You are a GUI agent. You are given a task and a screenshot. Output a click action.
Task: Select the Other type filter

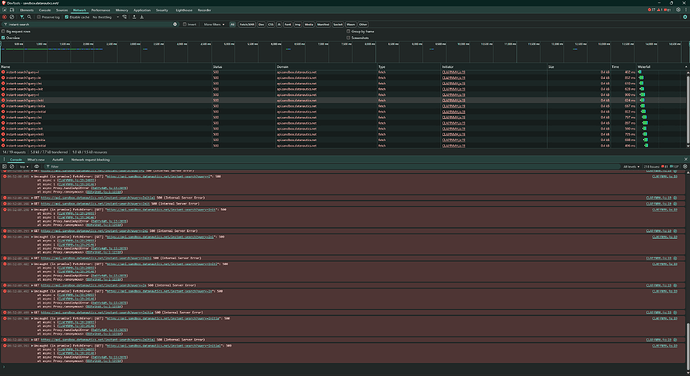[363, 24]
